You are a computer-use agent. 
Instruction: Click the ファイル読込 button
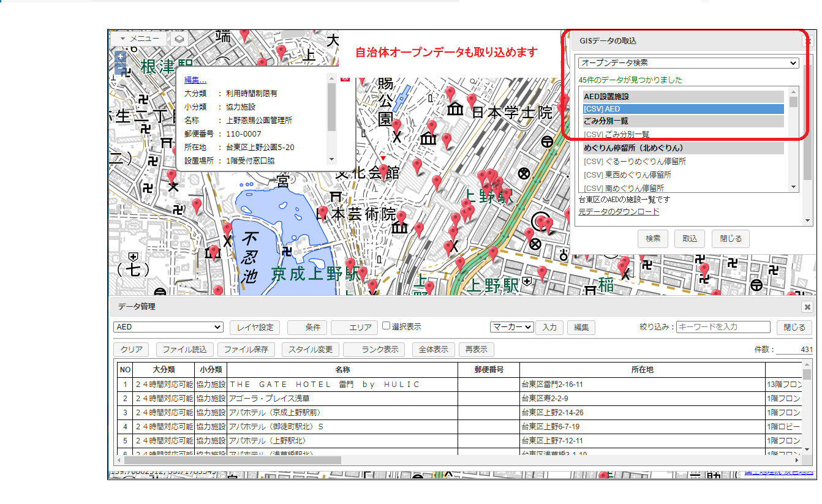coord(185,350)
